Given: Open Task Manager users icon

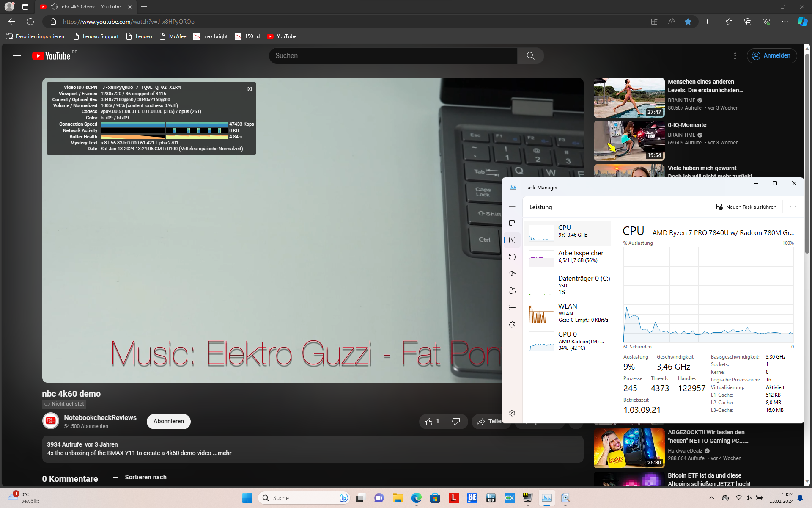Looking at the screenshot, I should 512,291.
